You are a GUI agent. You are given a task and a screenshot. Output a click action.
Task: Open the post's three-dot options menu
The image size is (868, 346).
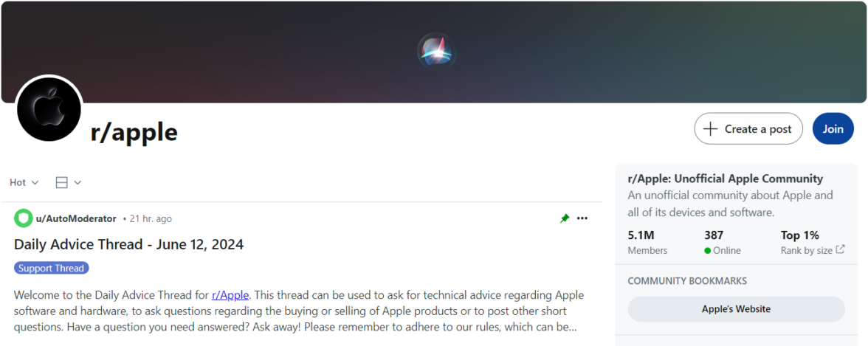(x=582, y=218)
